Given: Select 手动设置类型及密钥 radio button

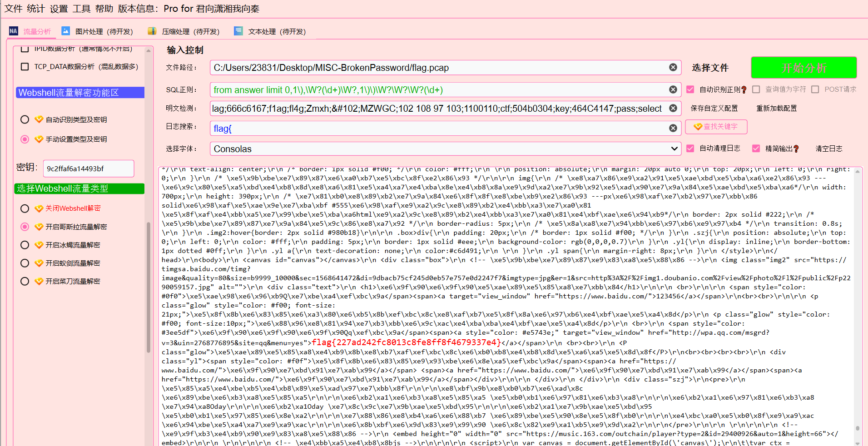Looking at the screenshot, I should pyautogui.click(x=25, y=139).
